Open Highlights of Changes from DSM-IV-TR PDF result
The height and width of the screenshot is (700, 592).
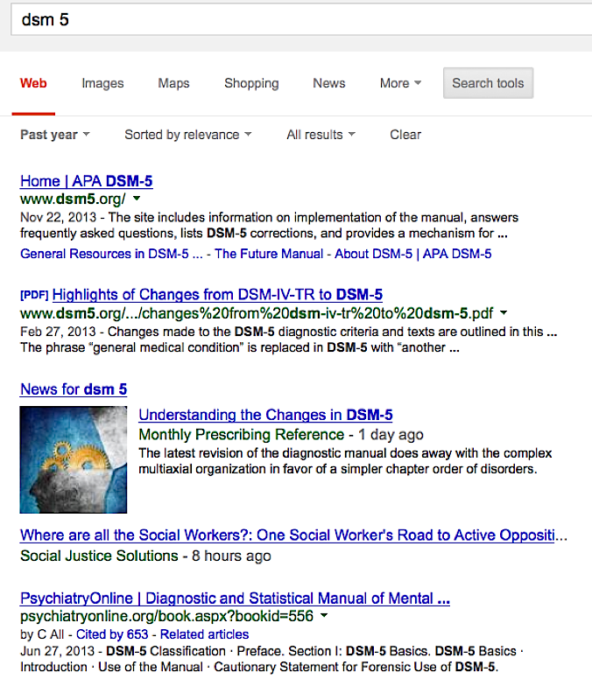pyautogui.click(x=217, y=295)
